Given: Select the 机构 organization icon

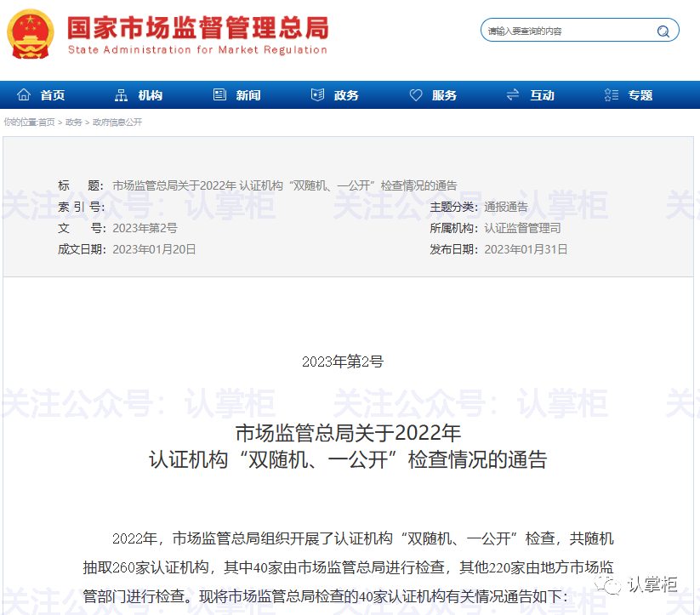Looking at the screenshot, I should click(121, 95).
